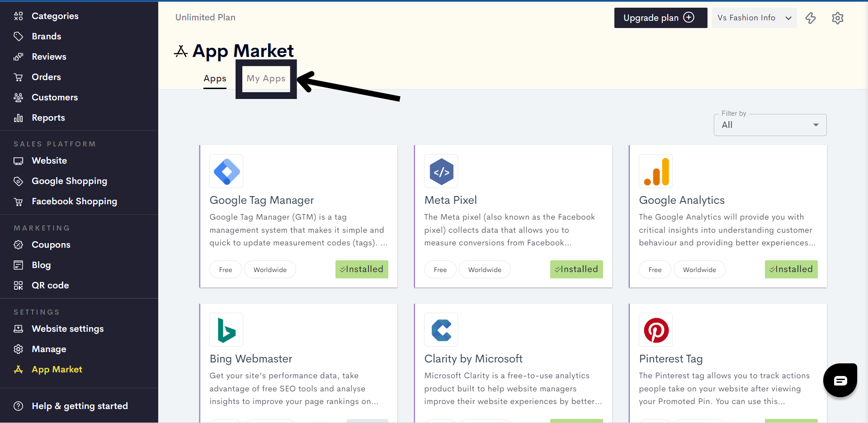
Task: Open the Vs Fashion Info store dropdown
Action: tap(754, 18)
